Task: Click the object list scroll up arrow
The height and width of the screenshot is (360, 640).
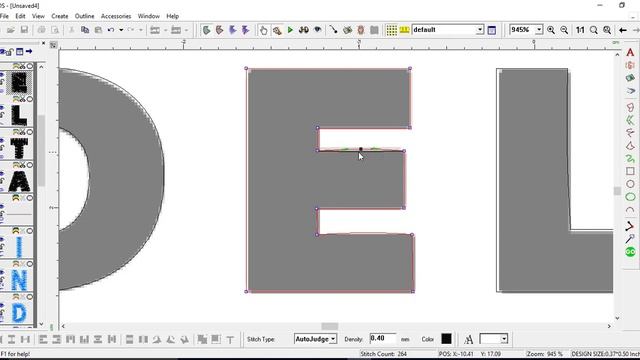Action: pyautogui.click(x=41, y=67)
